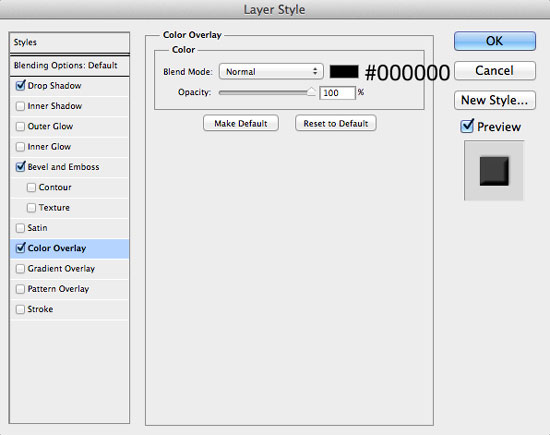The width and height of the screenshot is (550, 435).
Task: Click Reset to Default button
Action: tap(336, 123)
